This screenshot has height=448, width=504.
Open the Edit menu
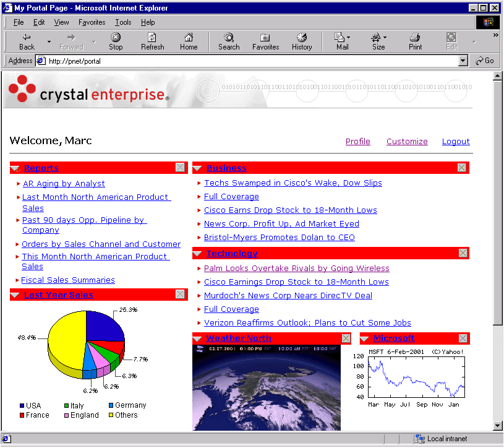(39, 22)
